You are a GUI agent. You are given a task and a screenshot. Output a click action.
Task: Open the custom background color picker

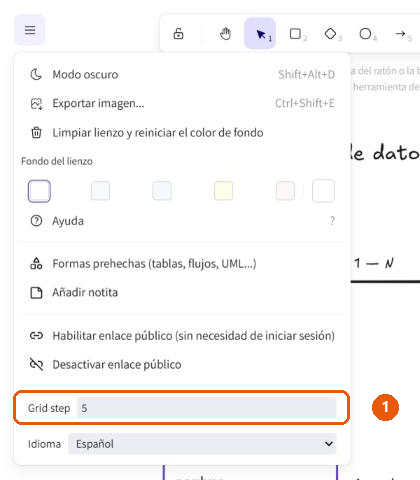[323, 191]
